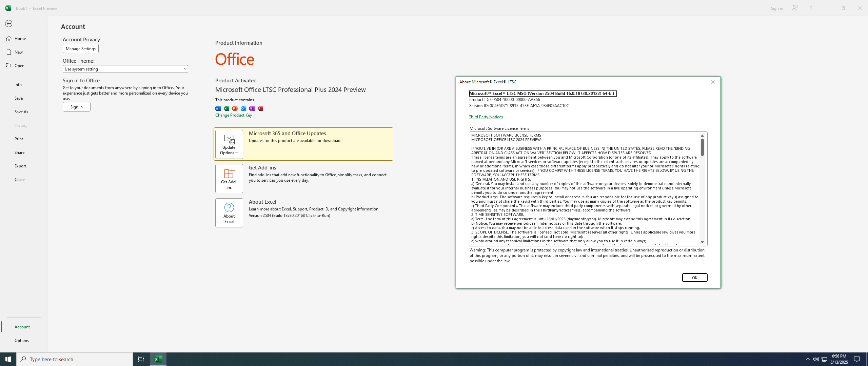Click the taskbar search box
The width and height of the screenshot is (868, 366).
tap(75, 359)
